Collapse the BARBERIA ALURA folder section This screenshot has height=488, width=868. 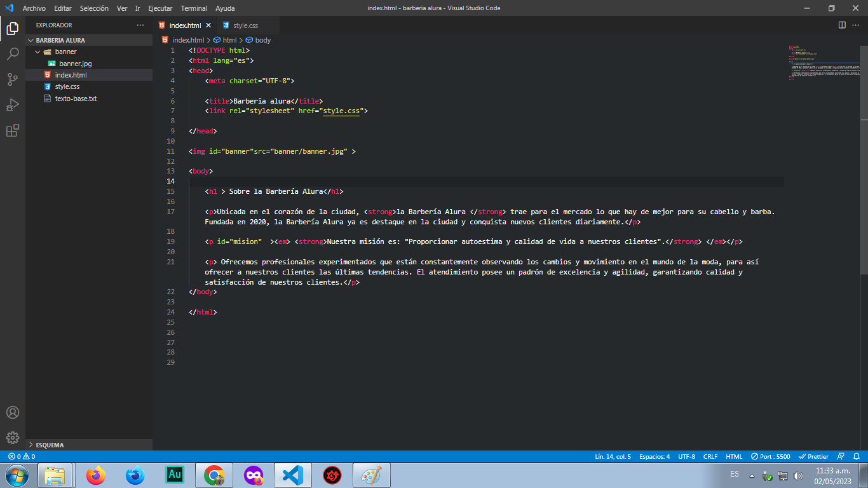click(89, 40)
